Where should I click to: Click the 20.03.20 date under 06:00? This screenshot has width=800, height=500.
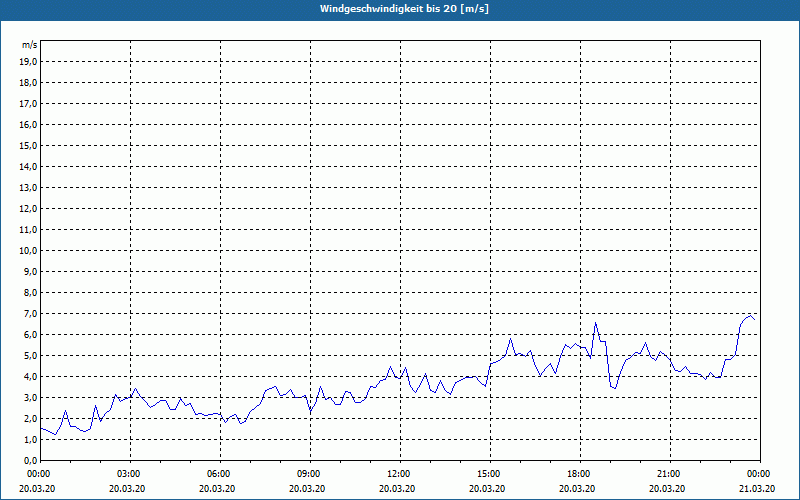click(x=217, y=488)
